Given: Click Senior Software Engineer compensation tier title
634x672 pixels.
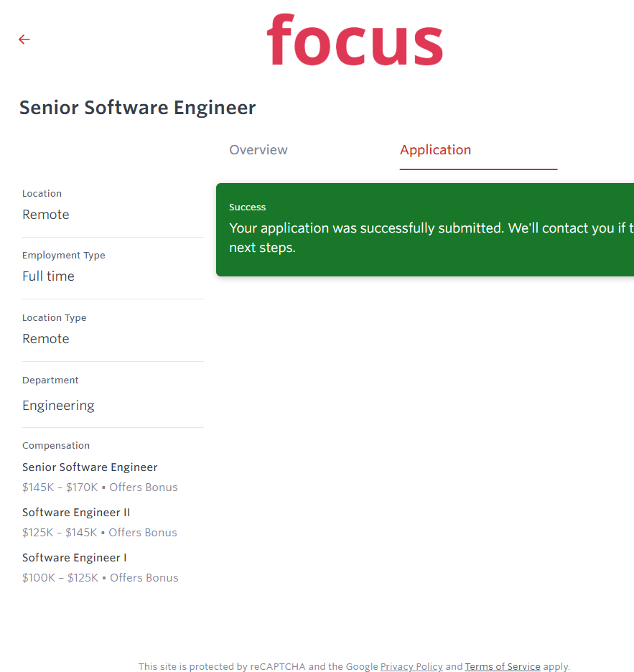Looking at the screenshot, I should pos(90,467).
